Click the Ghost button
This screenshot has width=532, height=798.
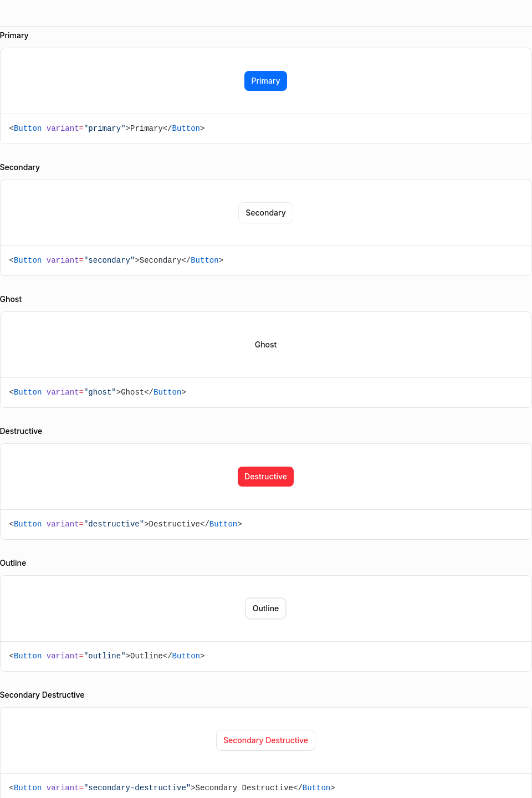tap(265, 345)
